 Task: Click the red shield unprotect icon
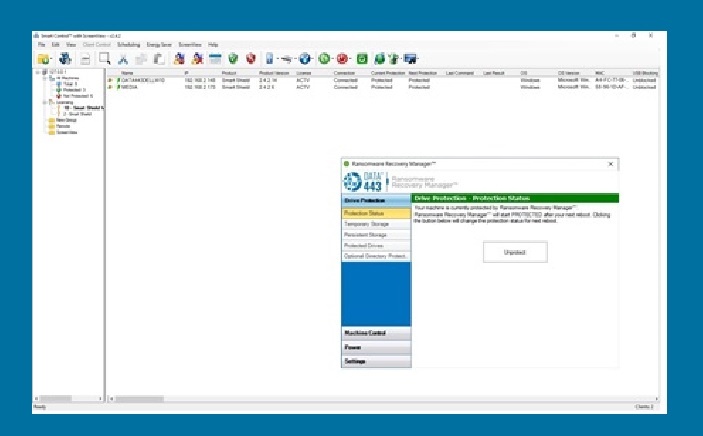click(x=251, y=59)
